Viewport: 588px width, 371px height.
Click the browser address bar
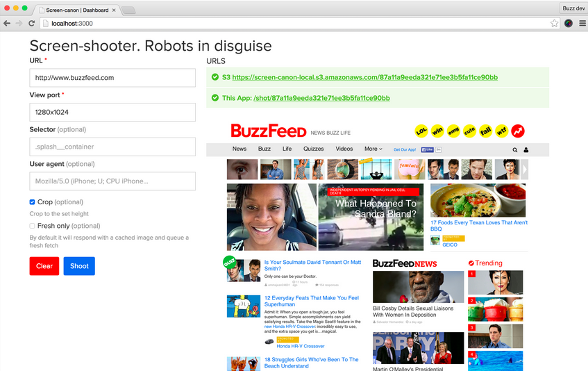(300, 23)
